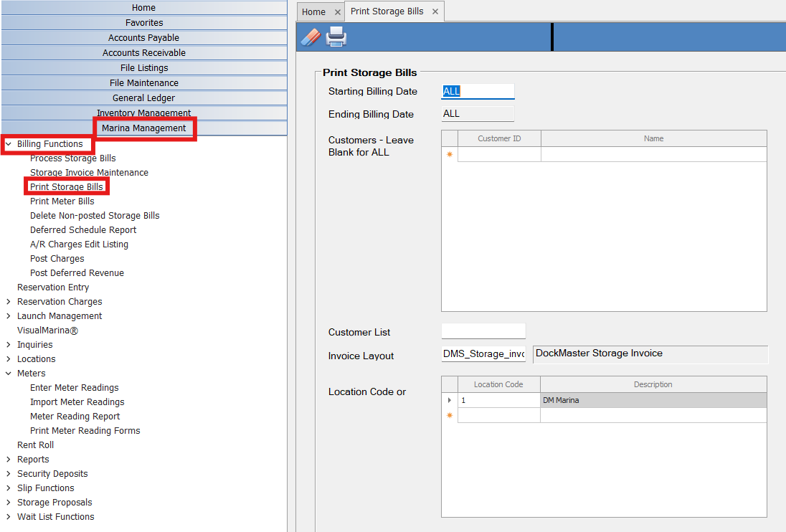Viewport: 786px width, 532px height.
Task: Open Process Storage Bills
Action: (x=72, y=158)
